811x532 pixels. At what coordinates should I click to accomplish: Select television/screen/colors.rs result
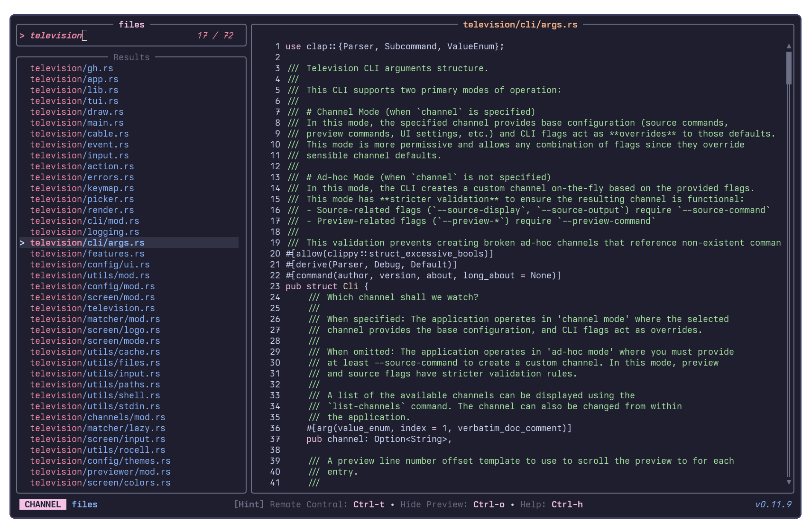click(101, 483)
